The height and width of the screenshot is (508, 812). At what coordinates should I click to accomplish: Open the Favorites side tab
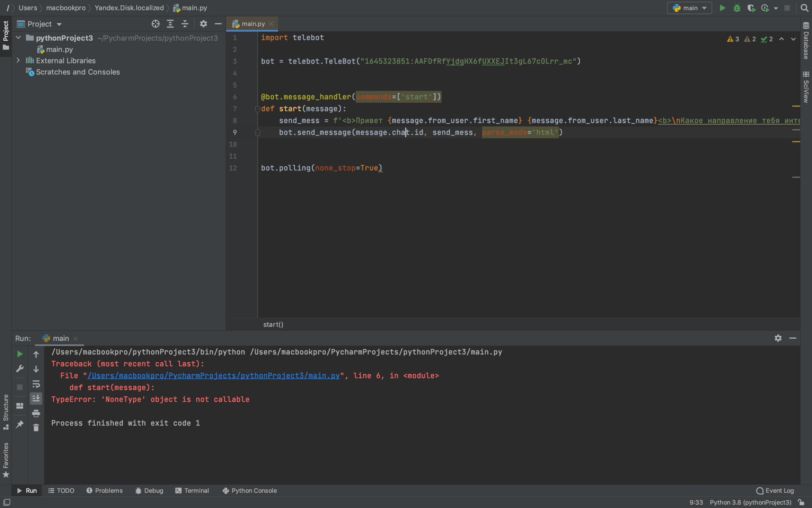pyautogui.click(x=5, y=461)
